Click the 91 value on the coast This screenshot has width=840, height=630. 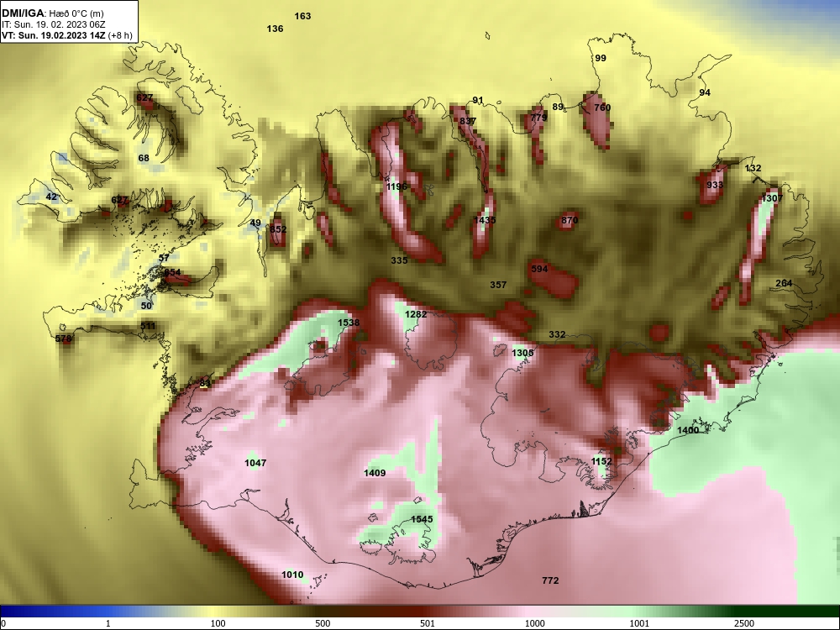coord(478,100)
